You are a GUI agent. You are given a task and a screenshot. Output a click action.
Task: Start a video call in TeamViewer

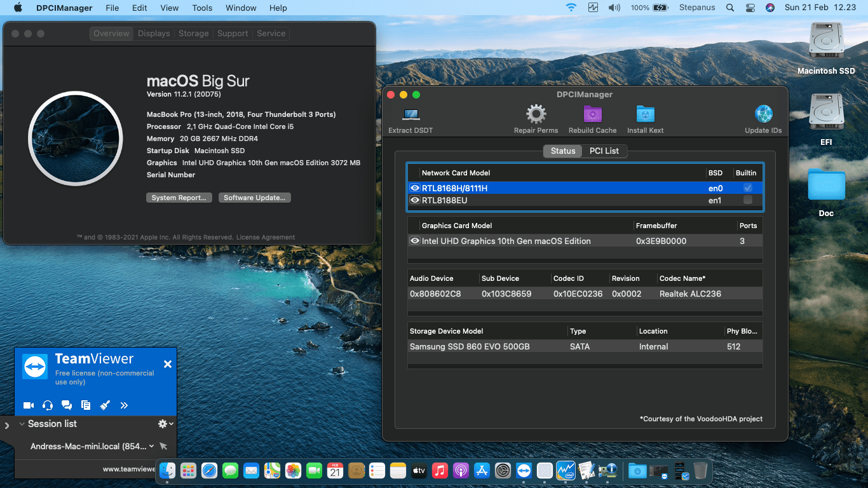point(28,405)
